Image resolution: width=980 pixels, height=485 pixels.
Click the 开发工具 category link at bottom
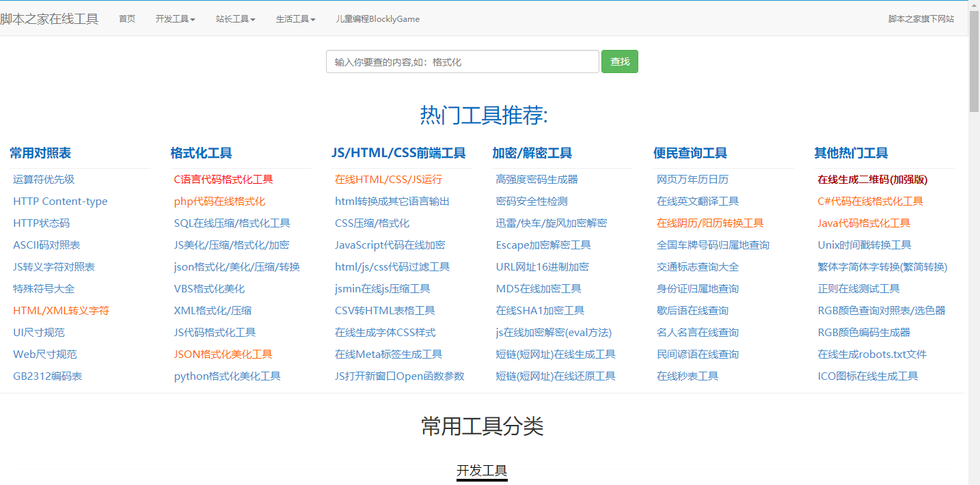click(482, 471)
